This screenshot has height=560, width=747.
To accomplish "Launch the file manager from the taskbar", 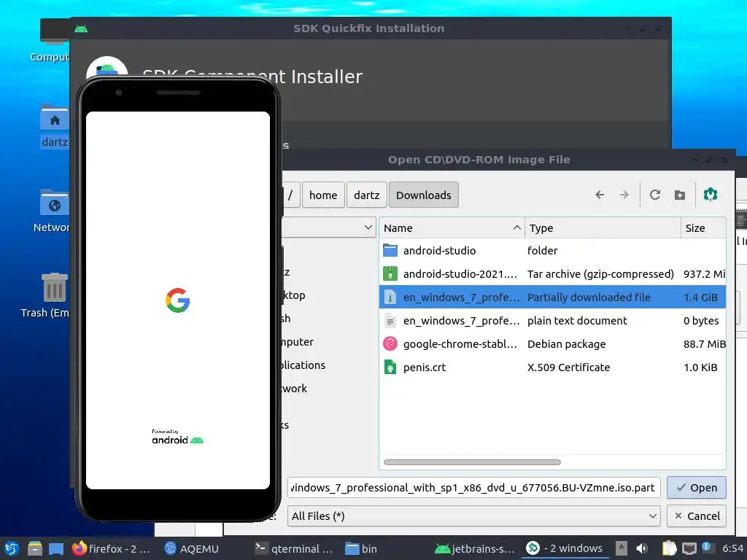I will coord(35,548).
